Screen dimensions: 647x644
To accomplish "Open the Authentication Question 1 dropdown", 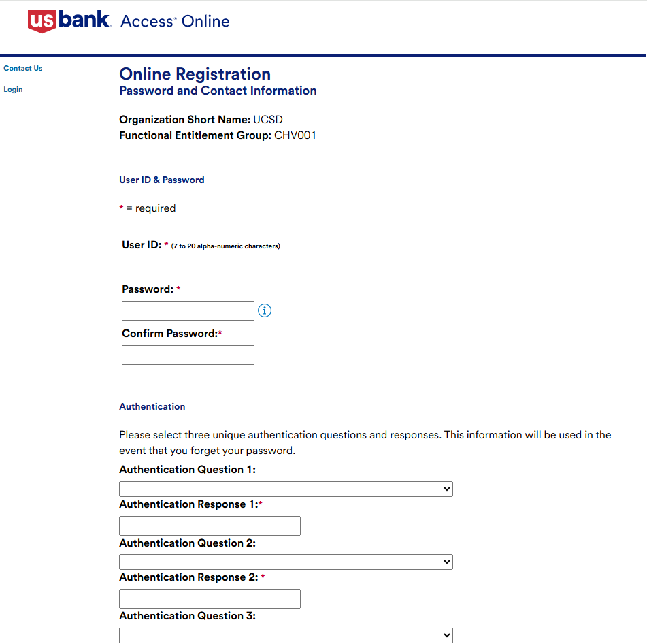I will click(286, 488).
